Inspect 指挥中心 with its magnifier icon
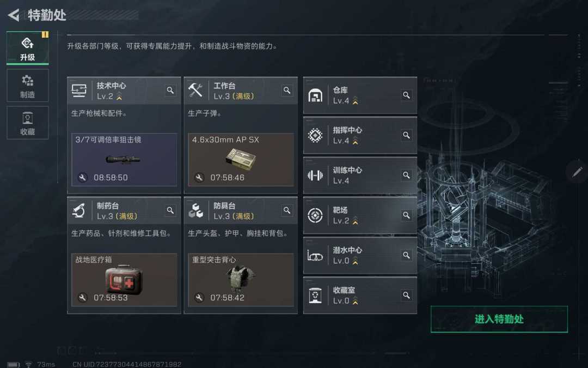 coord(406,135)
